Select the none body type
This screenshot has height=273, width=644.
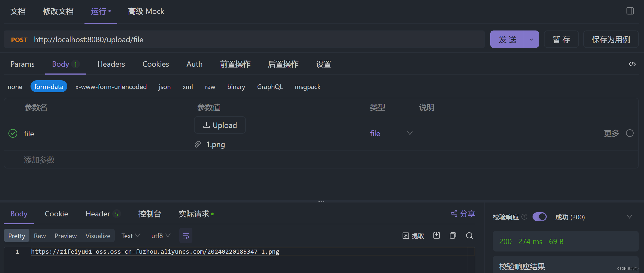(15, 87)
